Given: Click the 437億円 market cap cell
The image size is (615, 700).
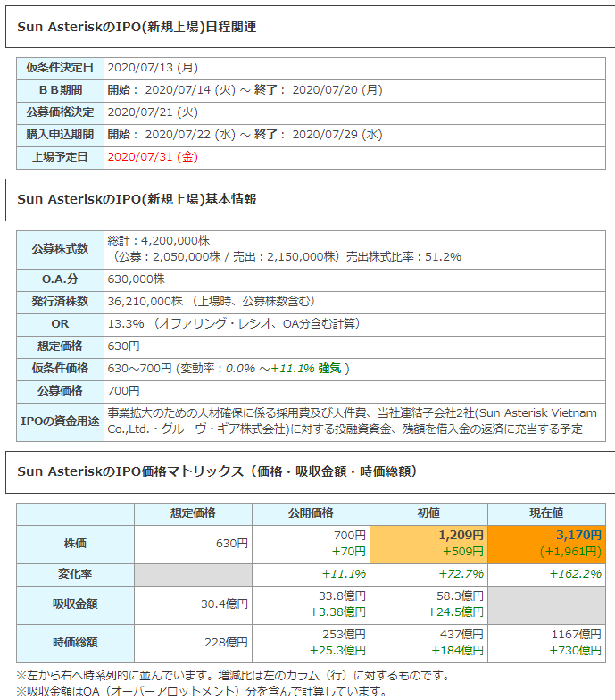Looking at the screenshot, I should pyautogui.click(x=428, y=643).
